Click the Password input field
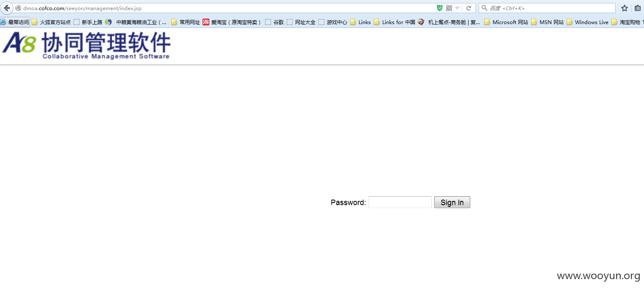Viewport: 644px width, 288px height. click(400, 202)
